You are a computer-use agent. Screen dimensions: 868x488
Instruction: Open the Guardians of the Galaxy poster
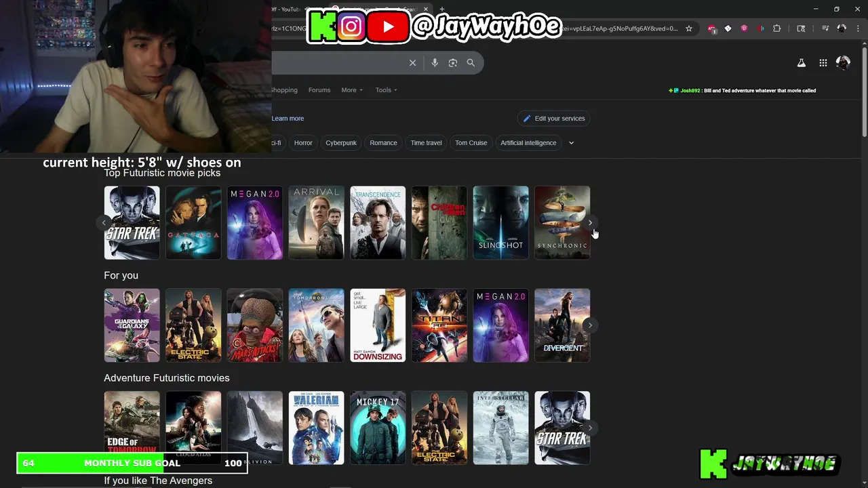132,325
